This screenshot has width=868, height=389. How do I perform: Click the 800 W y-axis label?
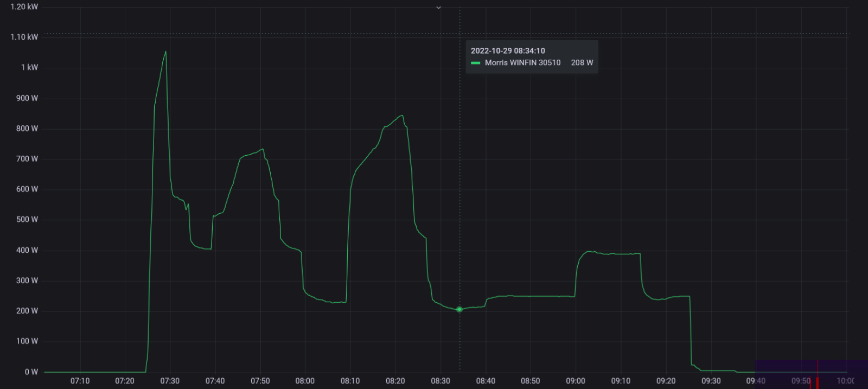[x=27, y=129]
